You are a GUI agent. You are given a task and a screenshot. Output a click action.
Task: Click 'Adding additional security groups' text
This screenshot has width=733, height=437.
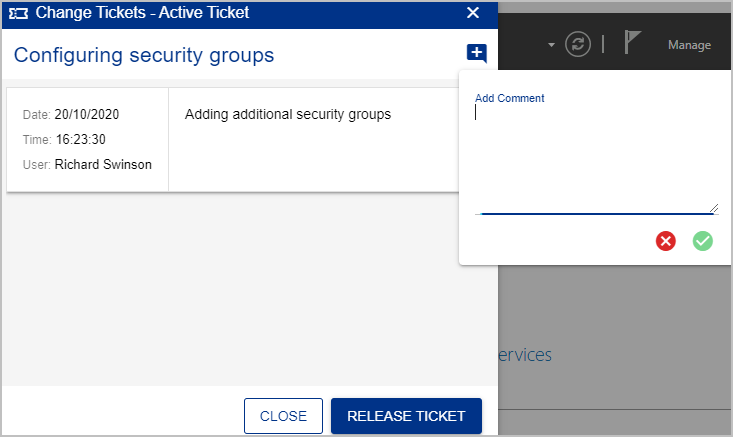[x=287, y=115]
